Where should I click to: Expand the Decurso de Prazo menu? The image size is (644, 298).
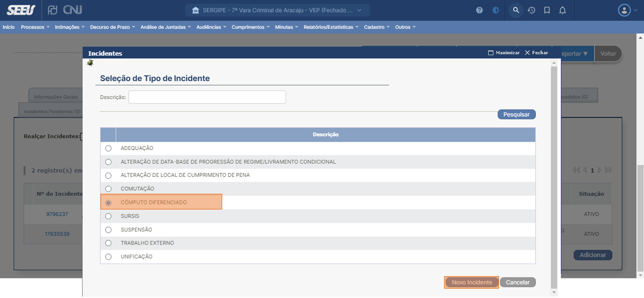(x=112, y=27)
